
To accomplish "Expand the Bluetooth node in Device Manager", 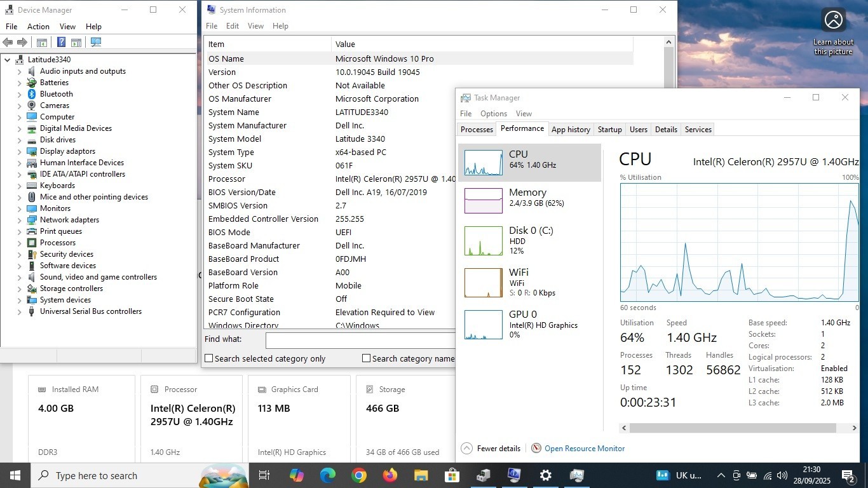I will pyautogui.click(x=20, y=94).
